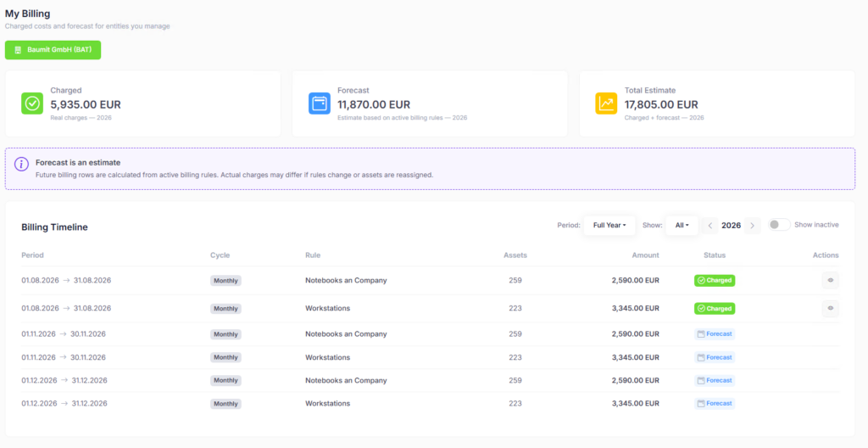
Task: Click the purple info icon in forecast notice
Action: 21,164
